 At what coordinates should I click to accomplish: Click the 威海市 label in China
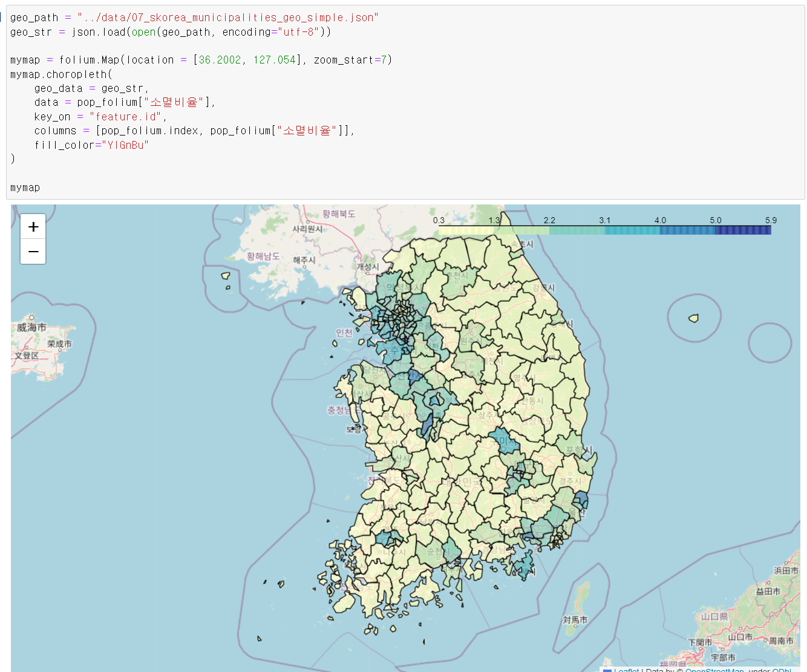point(31,327)
